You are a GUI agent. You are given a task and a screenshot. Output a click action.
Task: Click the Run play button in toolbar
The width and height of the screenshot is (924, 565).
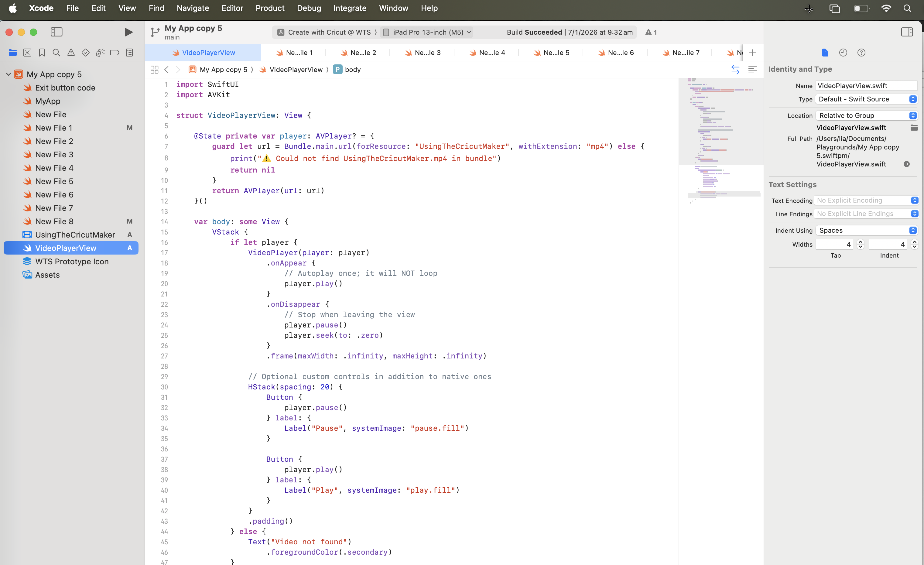tap(128, 32)
